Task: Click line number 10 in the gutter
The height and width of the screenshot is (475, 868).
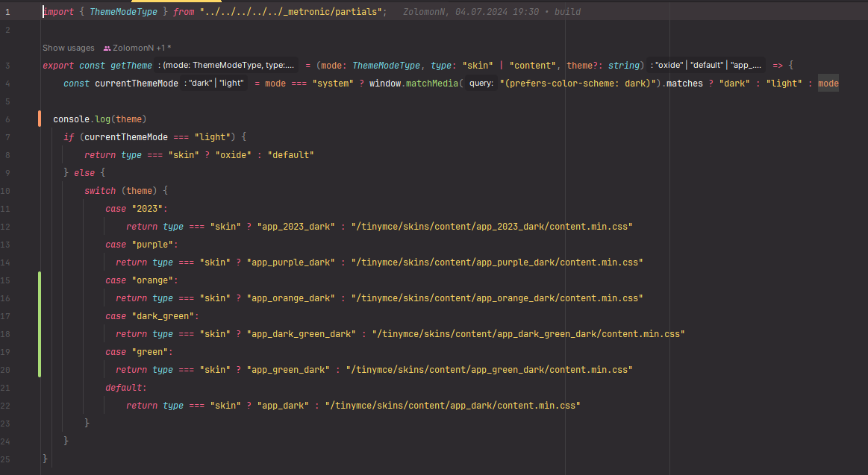Action: [7, 191]
